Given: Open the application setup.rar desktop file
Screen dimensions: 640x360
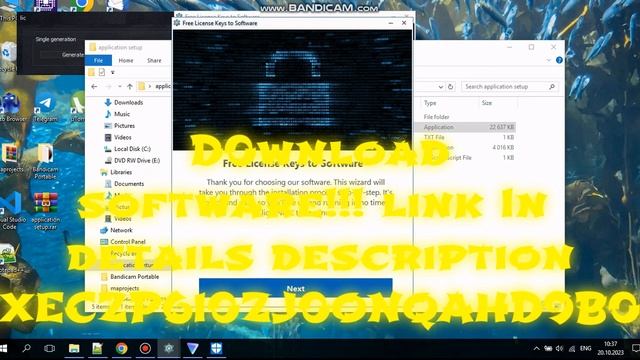Looking at the screenshot, I should 45,211.
